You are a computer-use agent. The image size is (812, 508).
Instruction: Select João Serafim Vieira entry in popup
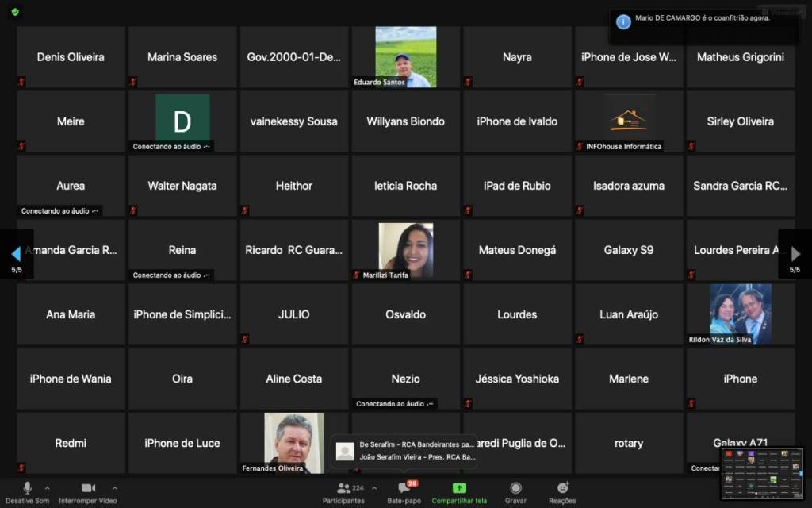coord(416,456)
